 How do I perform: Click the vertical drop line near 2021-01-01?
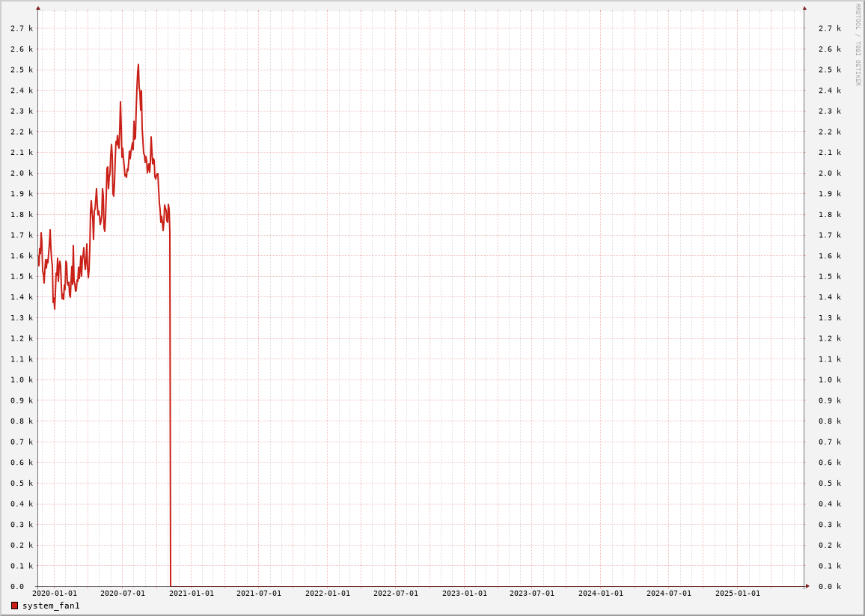[171, 412]
